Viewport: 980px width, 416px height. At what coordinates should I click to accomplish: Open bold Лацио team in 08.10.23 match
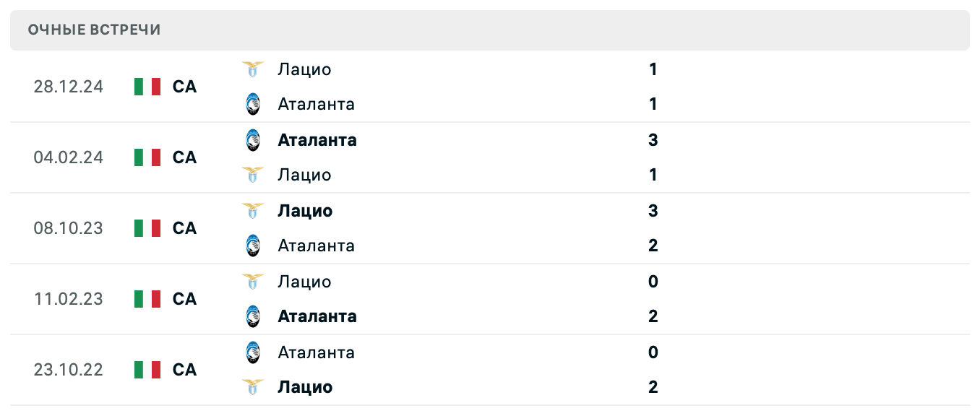coord(305,211)
